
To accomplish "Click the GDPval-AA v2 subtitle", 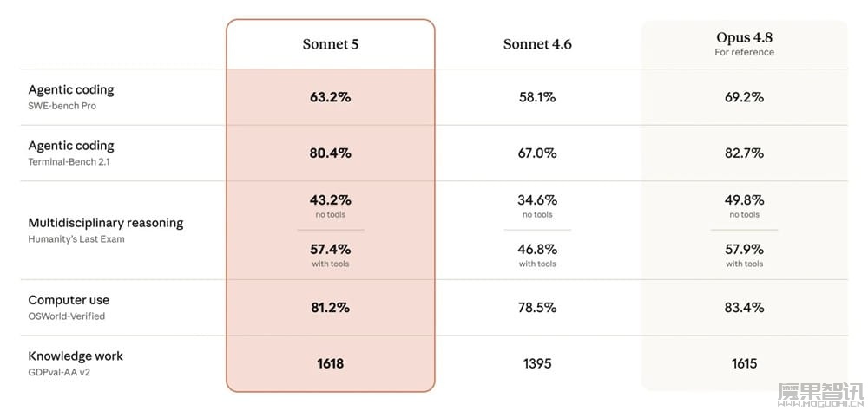I will 59,372.
